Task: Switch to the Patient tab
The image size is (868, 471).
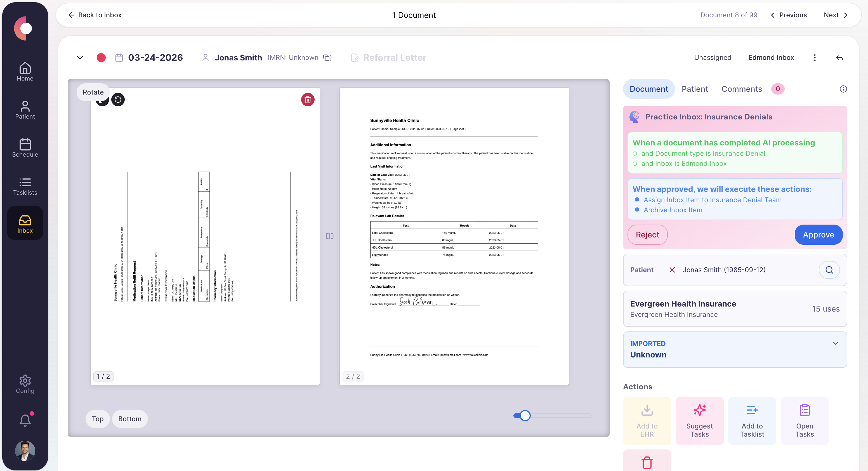Action: tap(695, 89)
